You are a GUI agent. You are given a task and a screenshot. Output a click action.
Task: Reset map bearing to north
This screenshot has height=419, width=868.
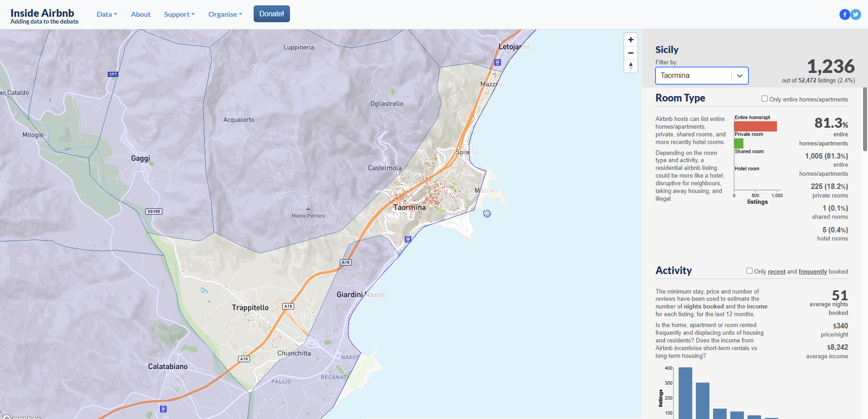click(631, 66)
